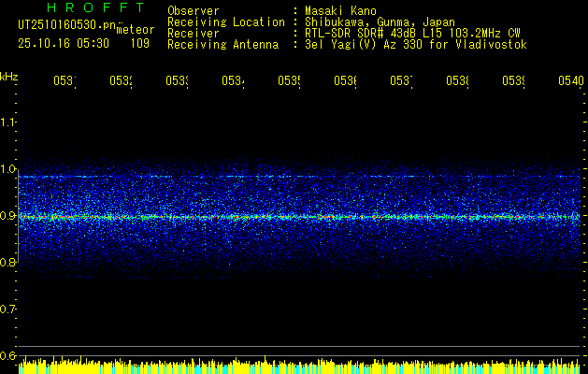Click the Receiving Location label
This screenshot has height=374, width=588.
226,22
